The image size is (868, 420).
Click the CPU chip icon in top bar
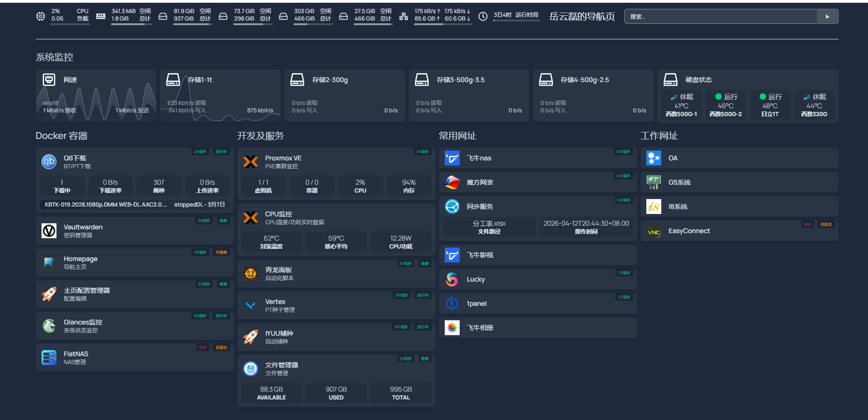(x=41, y=16)
